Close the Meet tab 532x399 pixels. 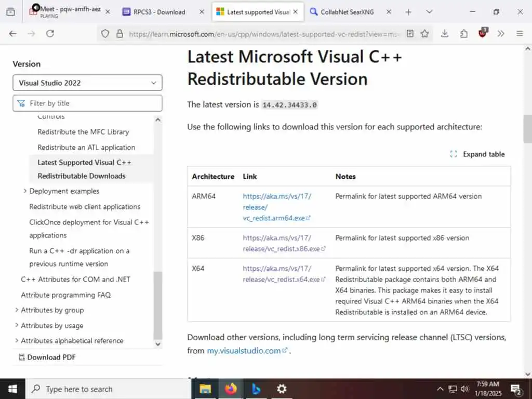(108, 12)
